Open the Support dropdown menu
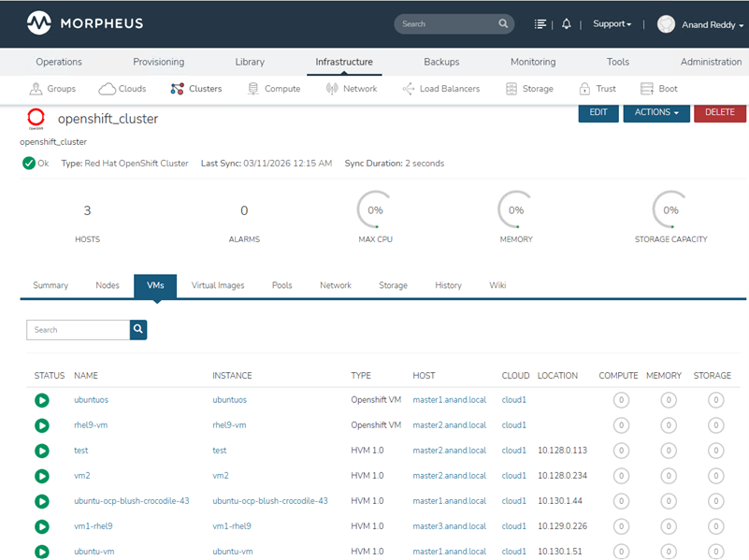749x560 pixels. 612,24
